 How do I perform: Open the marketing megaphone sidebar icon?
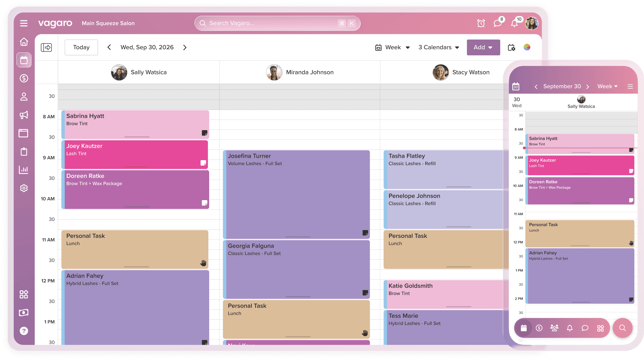pyautogui.click(x=24, y=115)
